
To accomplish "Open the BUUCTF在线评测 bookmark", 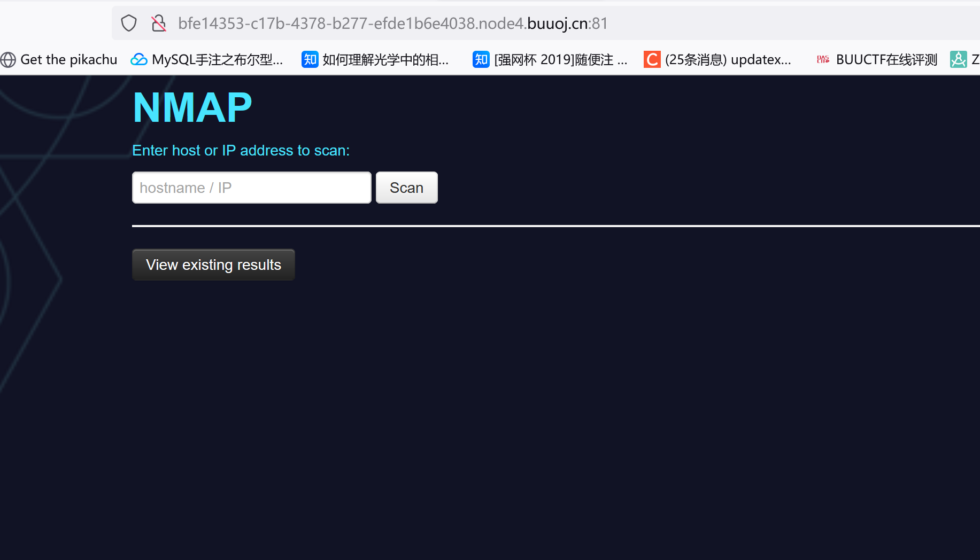I will pyautogui.click(x=877, y=59).
